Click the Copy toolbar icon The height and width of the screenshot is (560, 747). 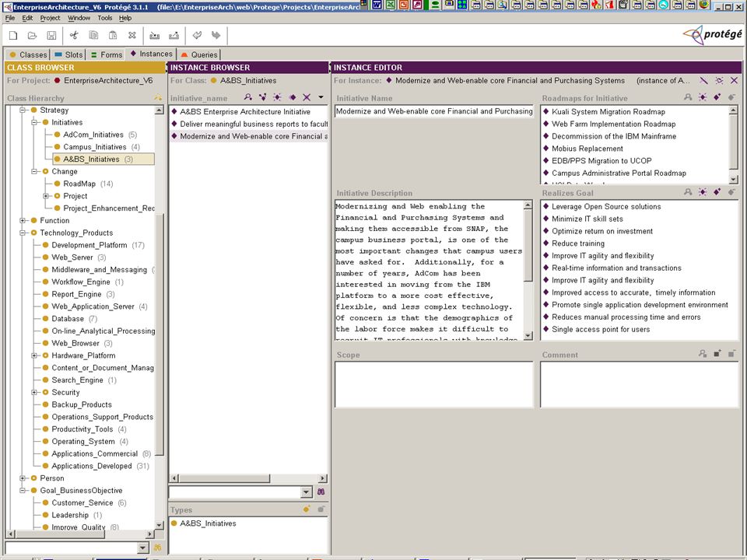click(x=93, y=35)
